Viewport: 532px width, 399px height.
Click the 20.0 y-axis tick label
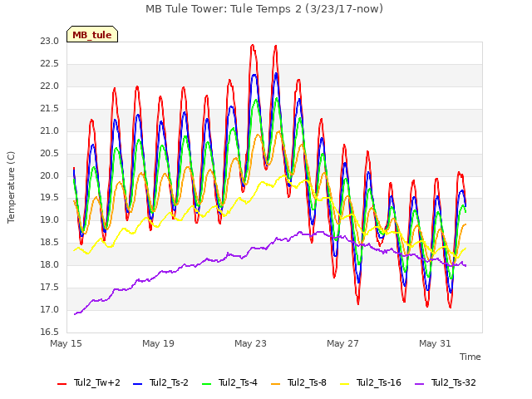50,175
